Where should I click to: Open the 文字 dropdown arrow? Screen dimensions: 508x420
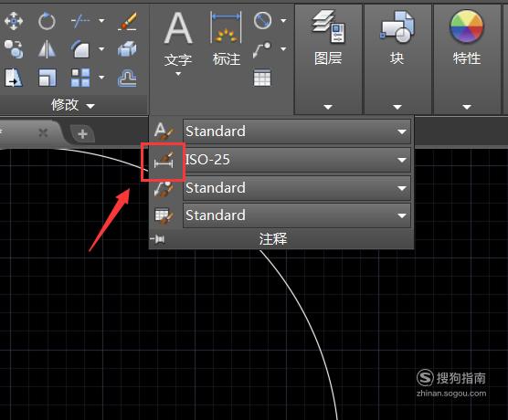click(178, 74)
